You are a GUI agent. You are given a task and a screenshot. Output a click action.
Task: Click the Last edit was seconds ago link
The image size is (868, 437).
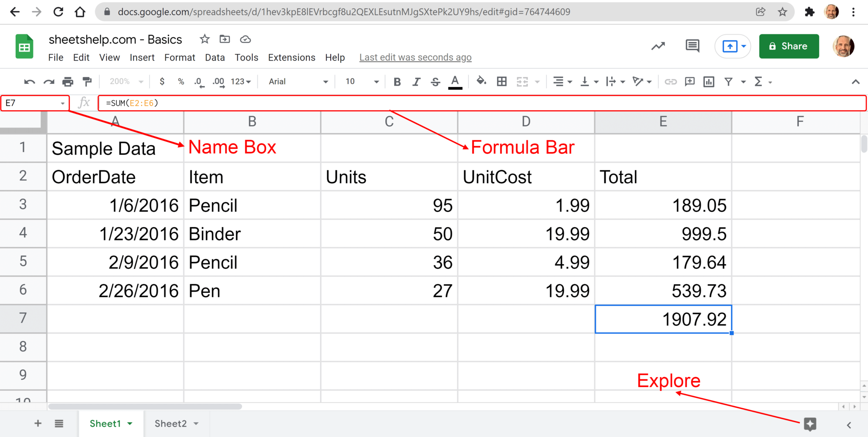pyautogui.click(x=415, y=57)
